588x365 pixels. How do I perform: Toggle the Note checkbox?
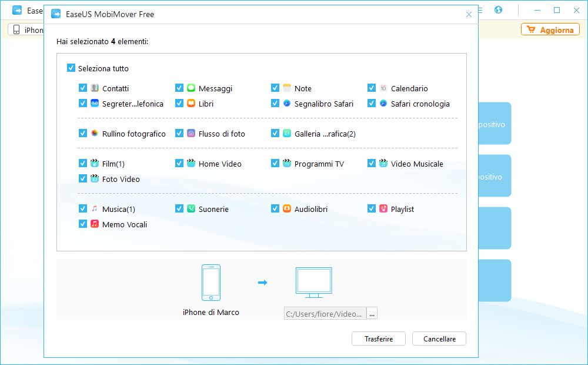(x=275, y=88)
